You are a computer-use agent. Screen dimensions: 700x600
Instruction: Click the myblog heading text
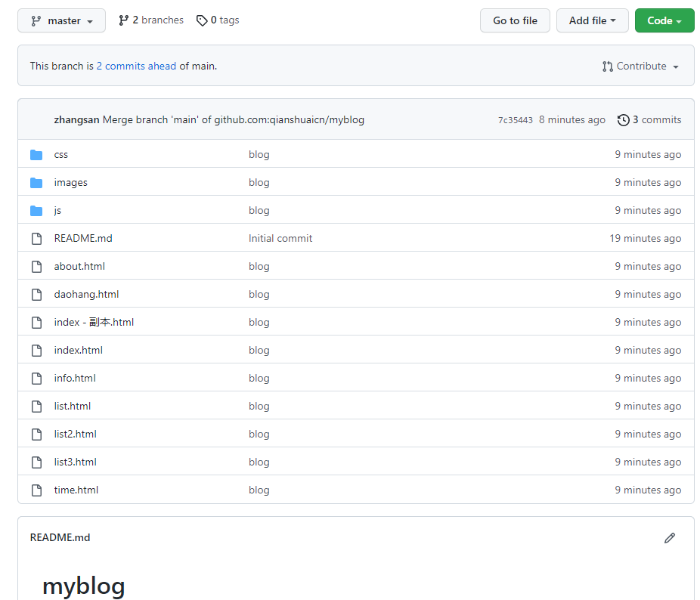point(83,586)
